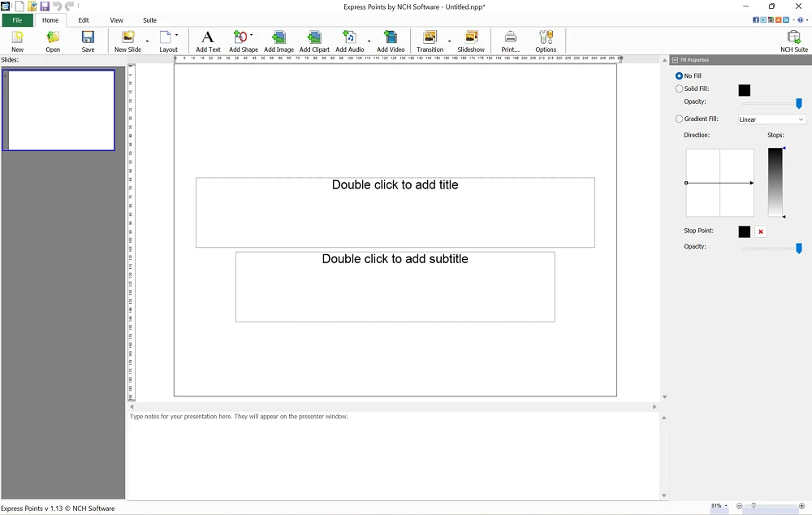
Task: Start the Slideshow from the toolbar
Action: (471, 37)
